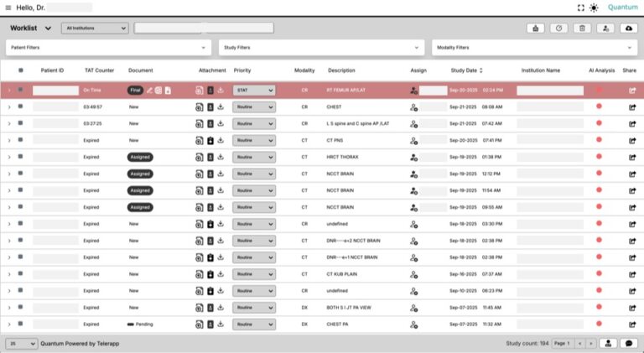Click the Priority column header
644x353 pixels.
coord(242,70)
